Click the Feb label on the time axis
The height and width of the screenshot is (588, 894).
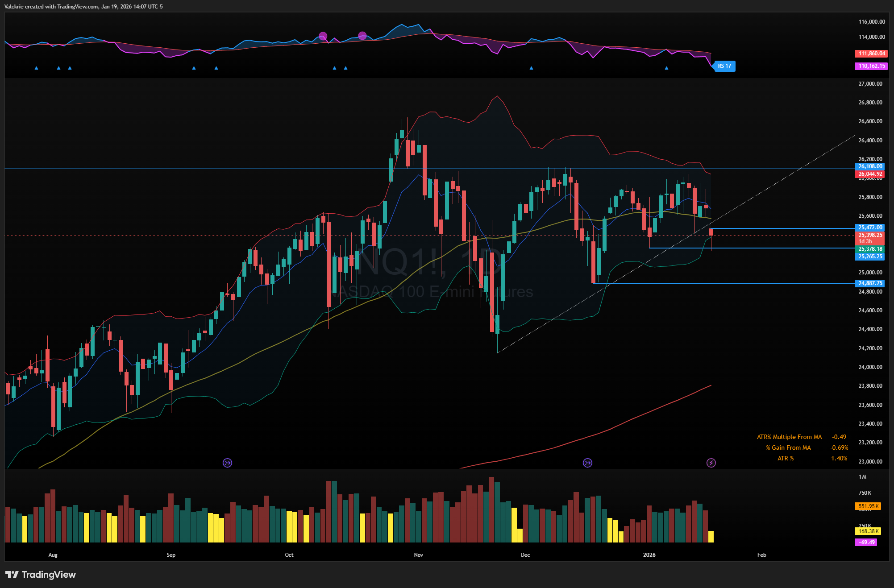tap(761, 555)
